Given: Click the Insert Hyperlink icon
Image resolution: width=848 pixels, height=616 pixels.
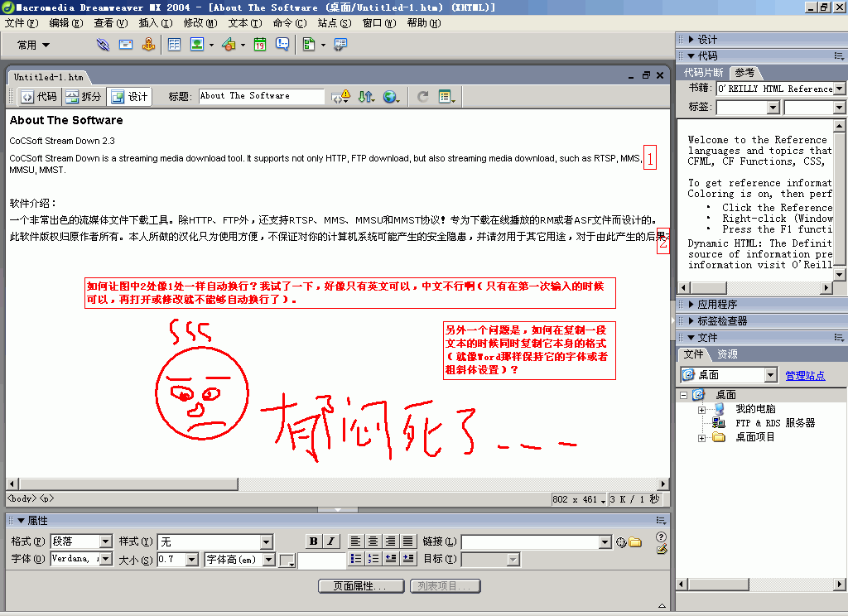Looking at the screenshot, I should (103, 45).
